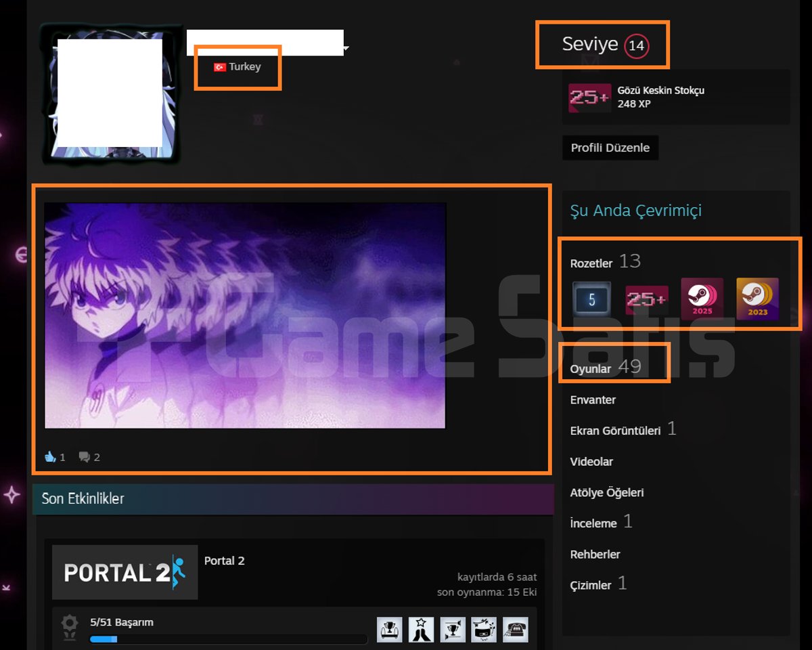Open Atölye Öğeleri workshop items
This screenshot has height=650, width=812.
607,493
